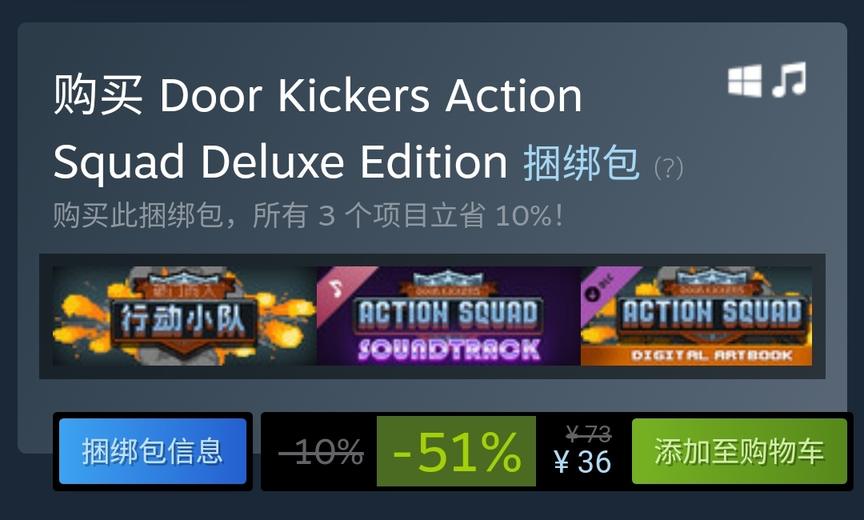Viewport: 864px width, 520px height.
Task: Click the ¥ 36 final price
Action: [x=583, y=462]
